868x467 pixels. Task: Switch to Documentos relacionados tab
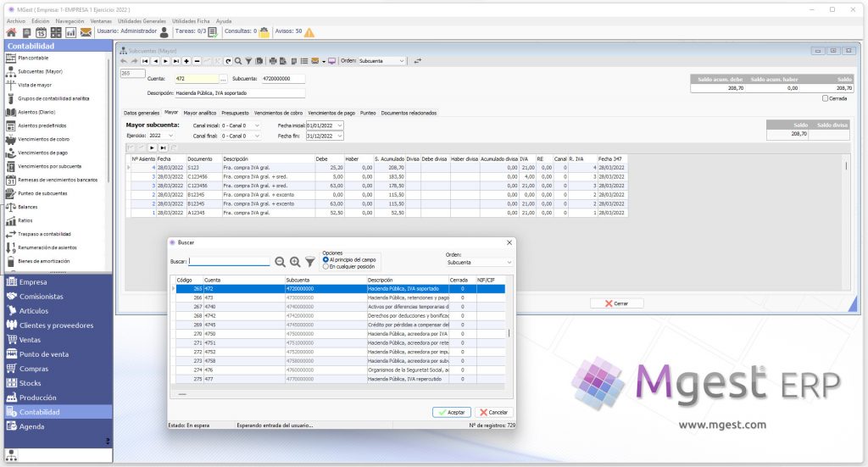click(x=409, y=113)
